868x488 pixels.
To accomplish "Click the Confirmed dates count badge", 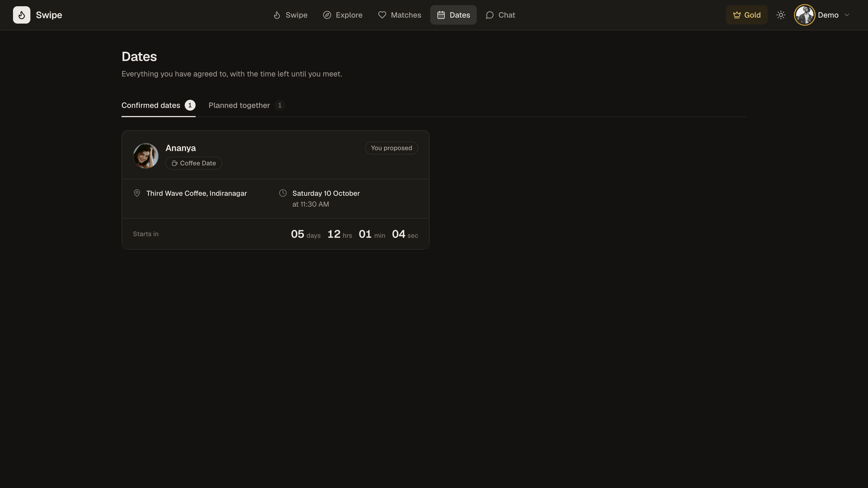I will (190, 105).
